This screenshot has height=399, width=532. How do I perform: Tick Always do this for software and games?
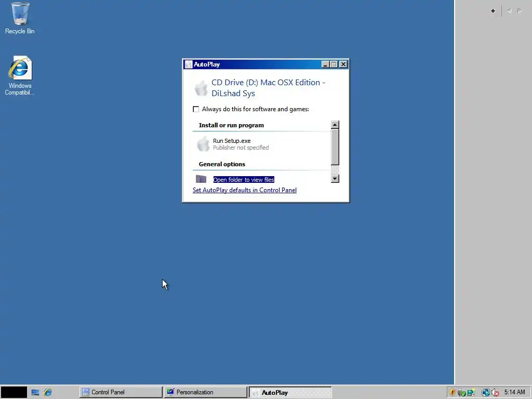pyautogui.click(x=196, y=109)
